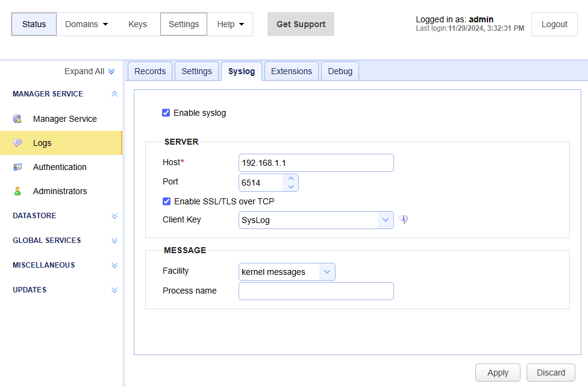This screenshot has width=588, height=387.
Task: Click the Process name input field
Action: (316, 291)
